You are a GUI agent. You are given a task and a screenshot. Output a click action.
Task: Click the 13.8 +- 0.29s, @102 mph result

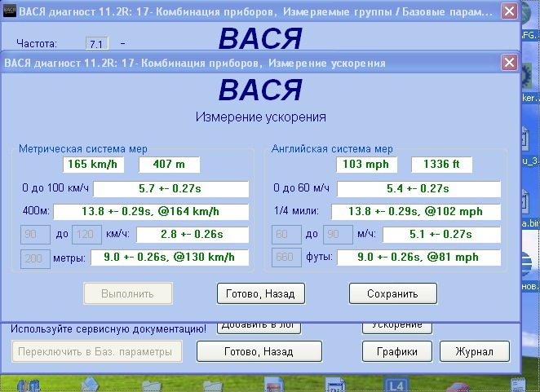[x=416, y=211]
